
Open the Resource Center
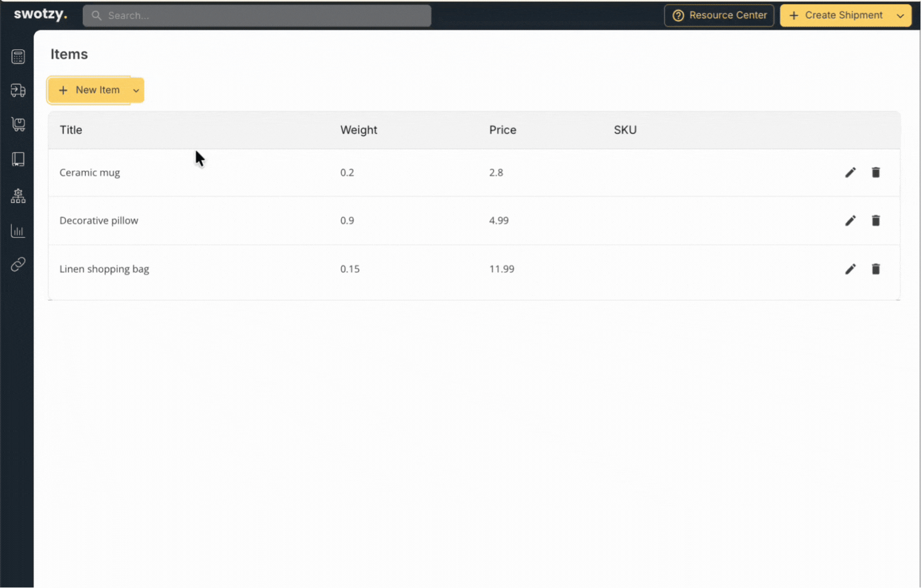click(719, 15)
